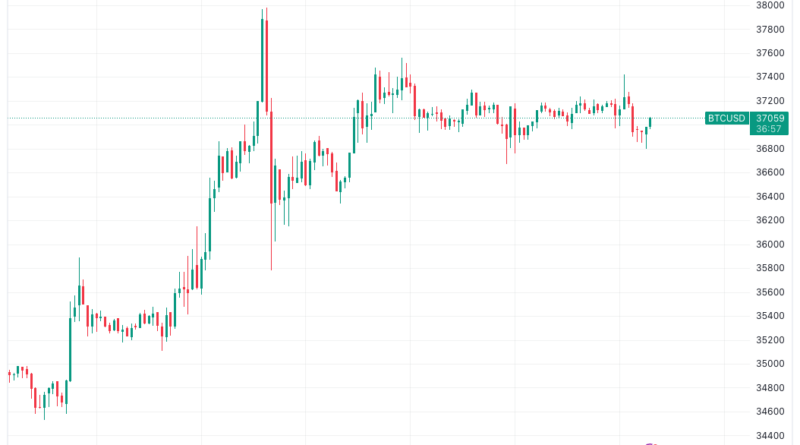The height and width of the screenshot is (445, 800).
Task: Click the 36400 price axis label
Action: tap(769, 196)
